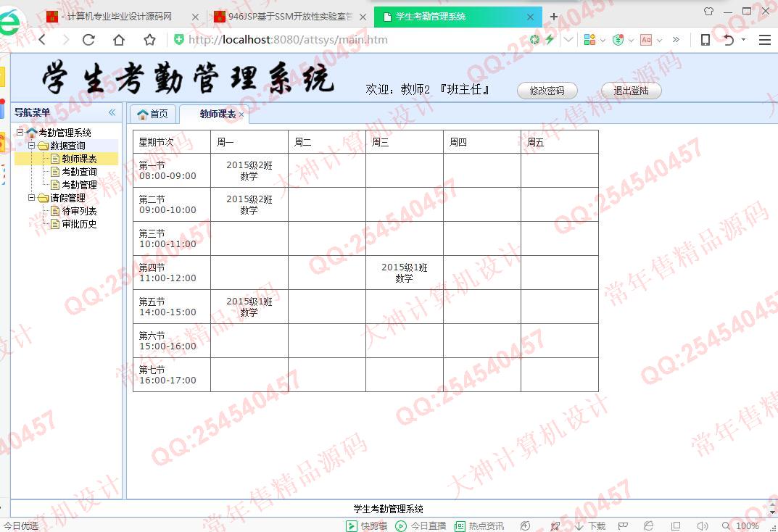778x532 pixels.
Task: Select 考勤管理 in the navigation tree
Action: tap(79, 184)
